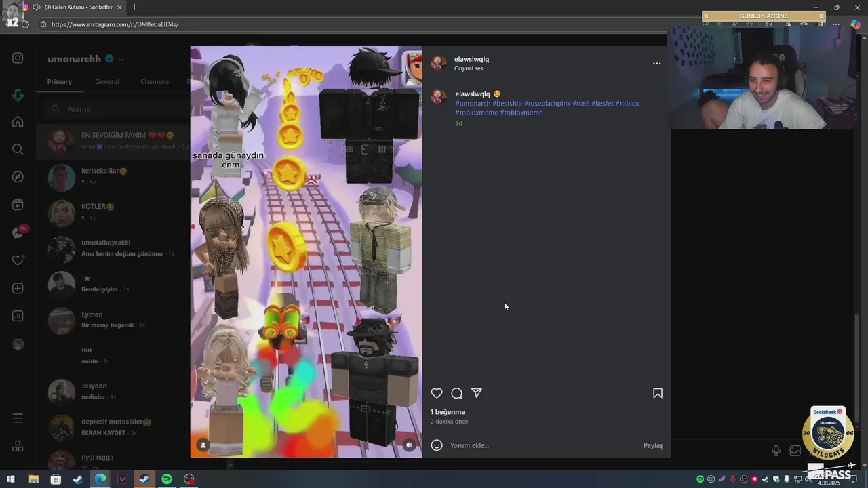Open profile avatar in the Instagram sidebar

click(x=18, y=344)
